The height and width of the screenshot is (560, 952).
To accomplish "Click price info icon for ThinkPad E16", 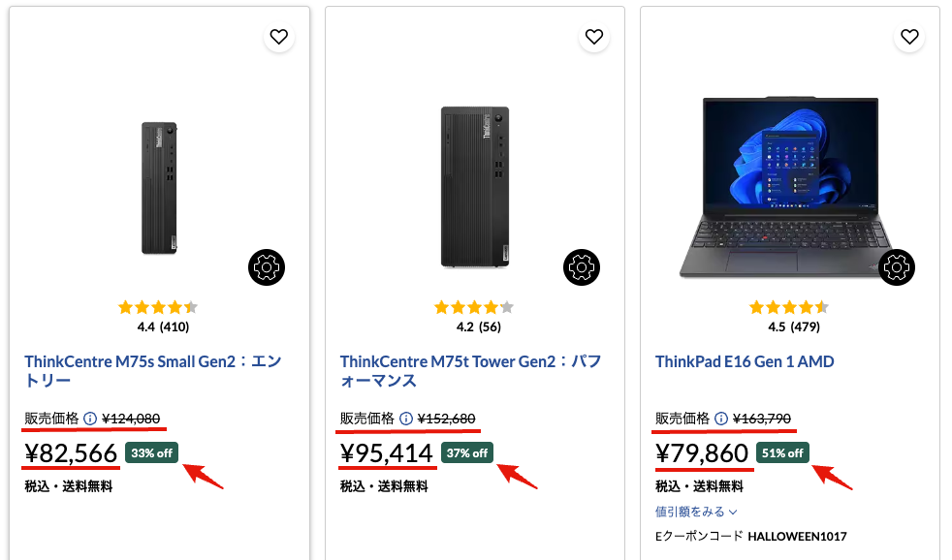I will [720, 419].
